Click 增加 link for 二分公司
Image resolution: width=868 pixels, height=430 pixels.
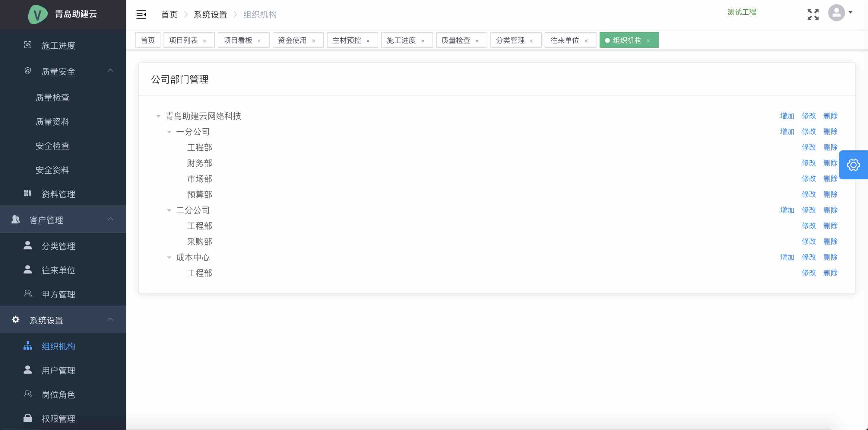pos(787,210)
